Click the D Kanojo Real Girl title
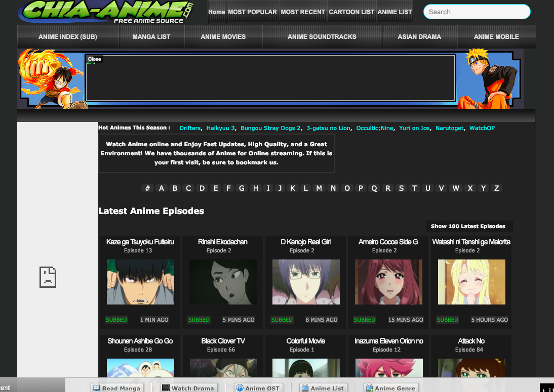The height and width of the screenshot is (392, 554). (306, 242)
